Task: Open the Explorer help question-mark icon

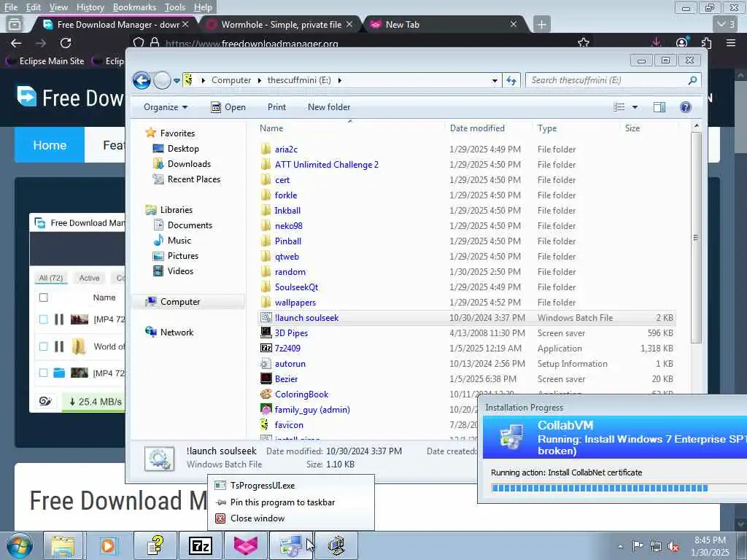Action: [685, 107]
